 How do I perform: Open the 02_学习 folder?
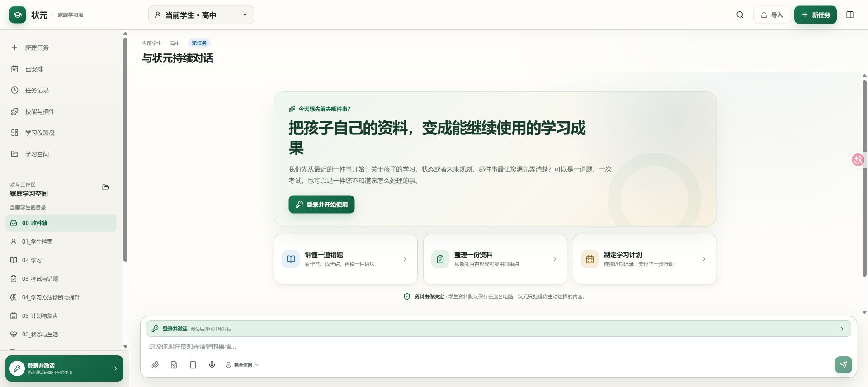point(61,260)
